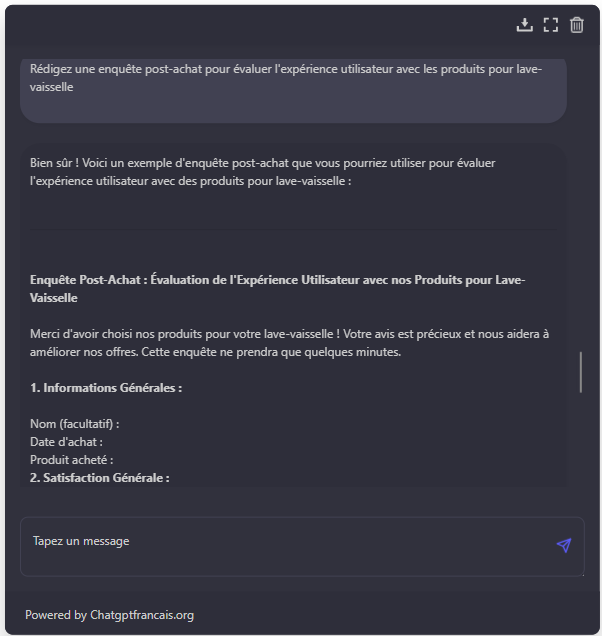
Task: Click the '2. Satisfaction Générale' heading
Action: pyautogui.click(x=100, y=478)
